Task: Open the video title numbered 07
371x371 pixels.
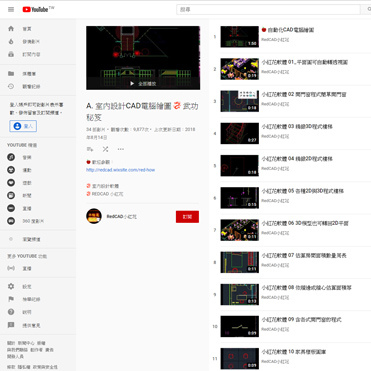Action: coord(304,255)
